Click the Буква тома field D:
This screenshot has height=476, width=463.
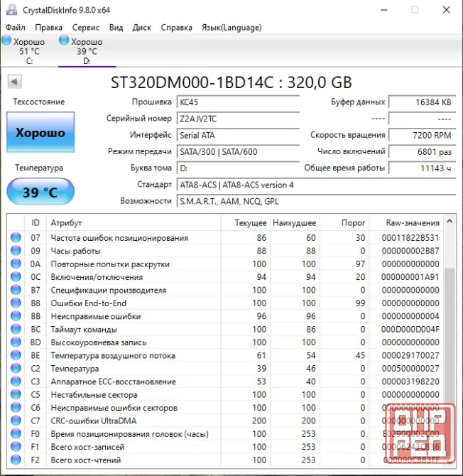[238, 168]
